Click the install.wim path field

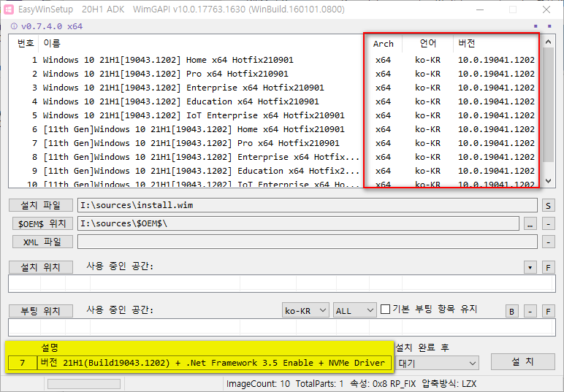[307, 205]
